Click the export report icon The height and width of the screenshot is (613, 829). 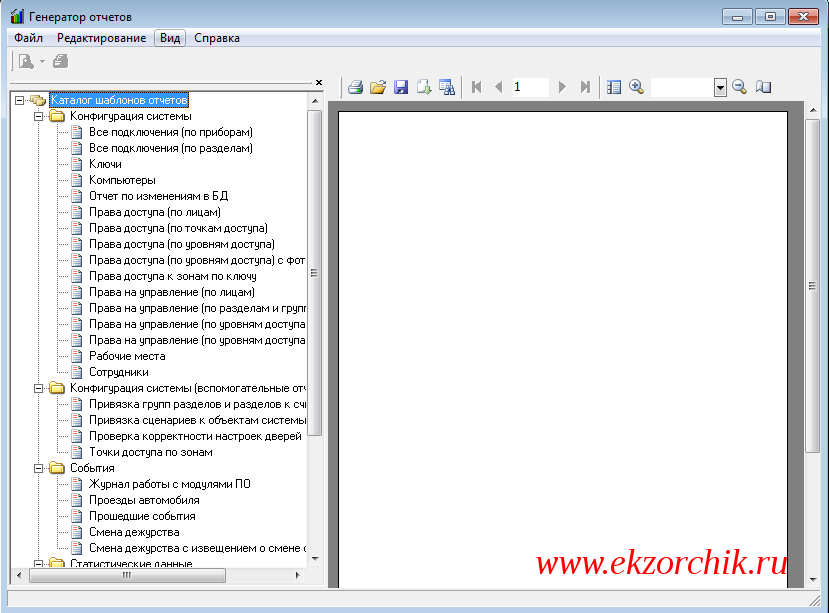coord(424,87)
